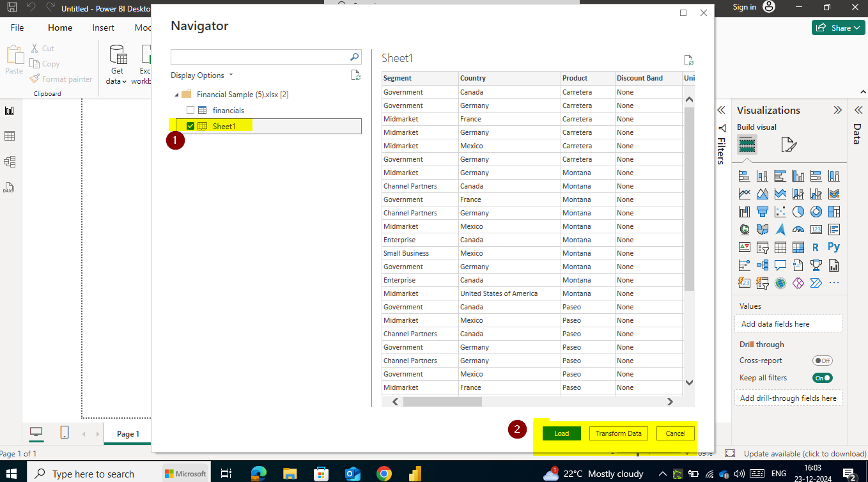Select the Python visual
Image resolution: width=868 pixels, height=482 pixels.
pos(833,247)
